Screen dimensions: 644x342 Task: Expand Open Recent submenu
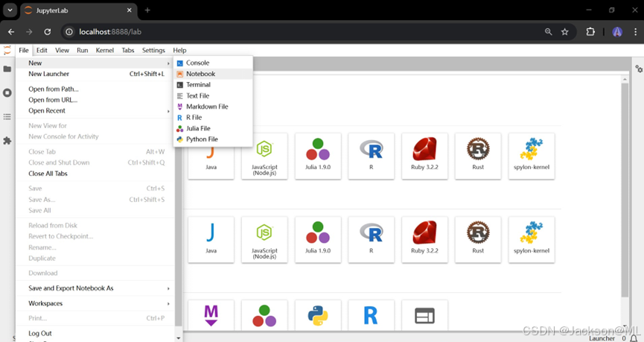coord(94,110)
